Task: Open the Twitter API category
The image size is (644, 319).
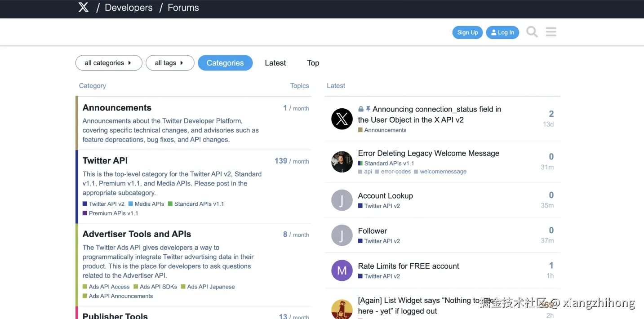Action: click(105, 160)
